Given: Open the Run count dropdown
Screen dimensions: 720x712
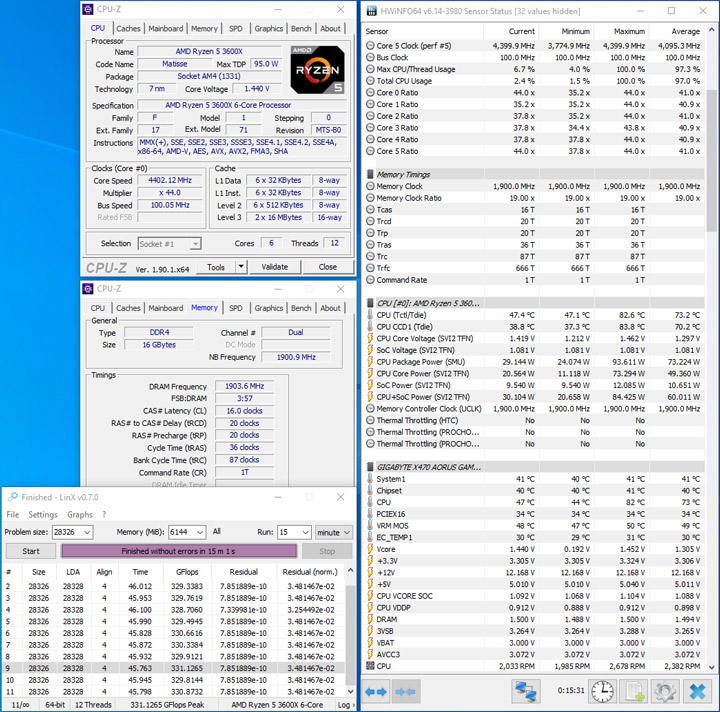Looking at the screenshot, I should point(305,533).
